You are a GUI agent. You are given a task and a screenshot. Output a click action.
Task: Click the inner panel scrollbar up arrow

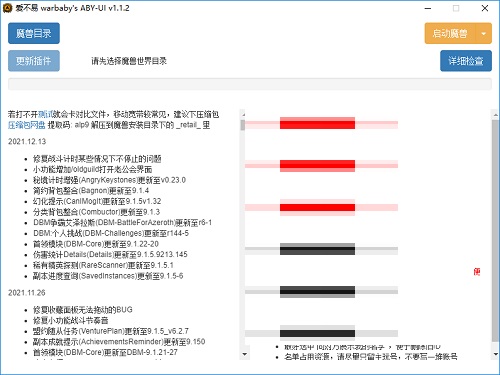click(x=243, y=115)
